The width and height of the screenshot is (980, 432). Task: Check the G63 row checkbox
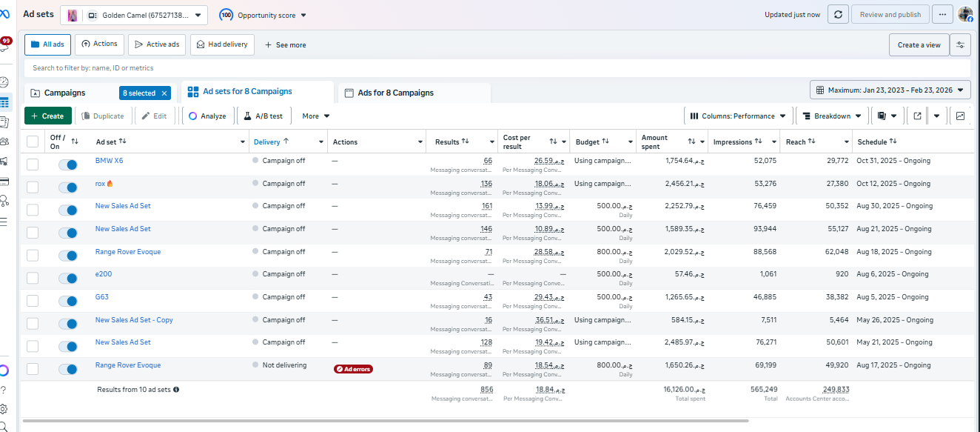point(33,301)
